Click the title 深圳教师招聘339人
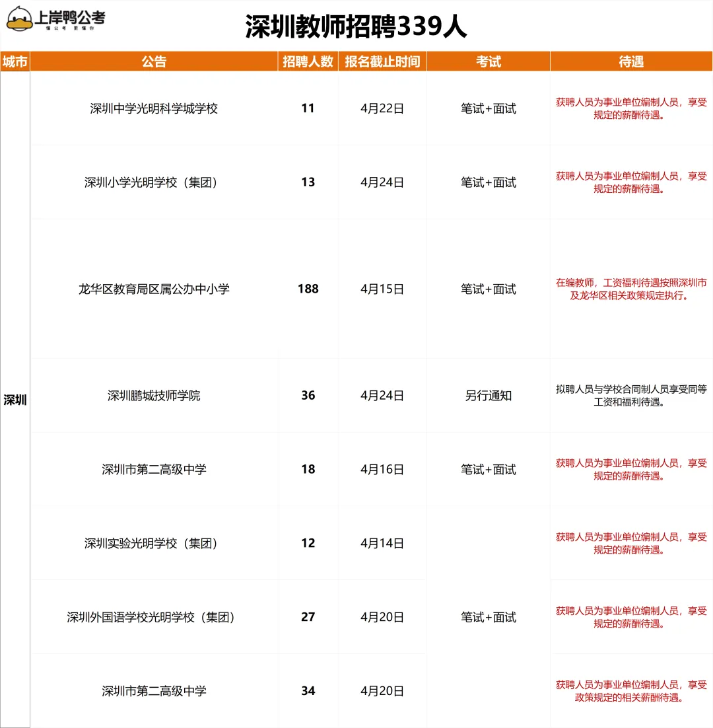Image resolution: width=713 pixels, height=728 pixels. pos(356,26)
